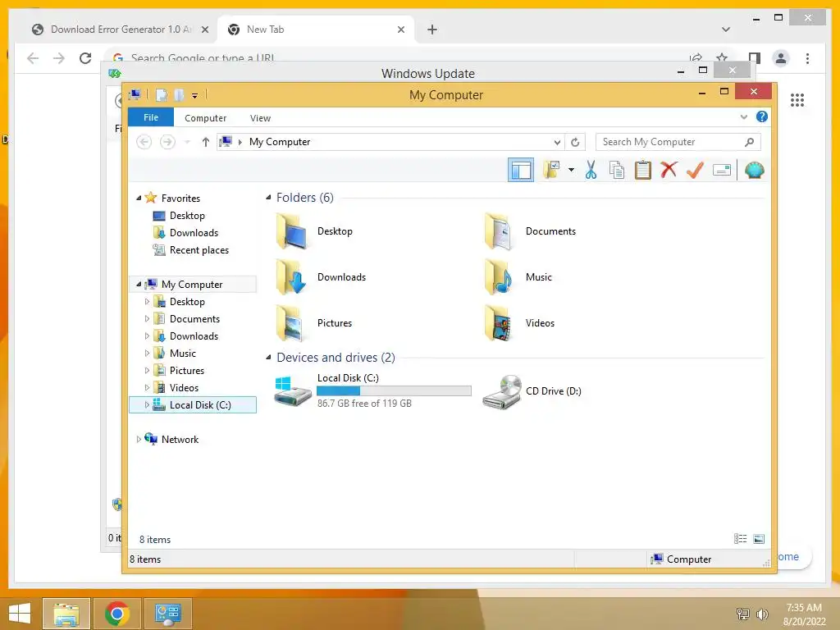Expand Music node in navigation tree
Image resolution: width=840 pixels, height=630 pixels.
pyautogui.click(x=147, y=353)
